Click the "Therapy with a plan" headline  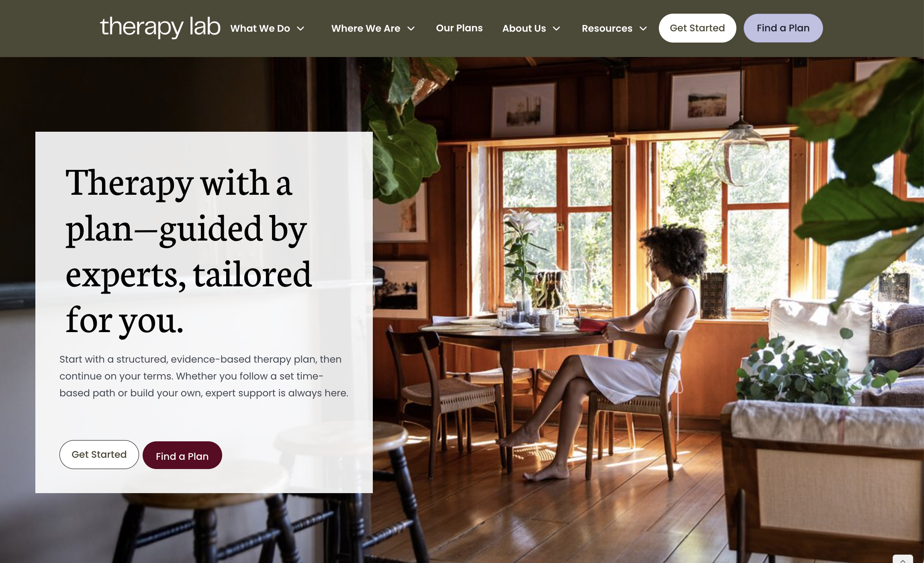pos(189,251)
